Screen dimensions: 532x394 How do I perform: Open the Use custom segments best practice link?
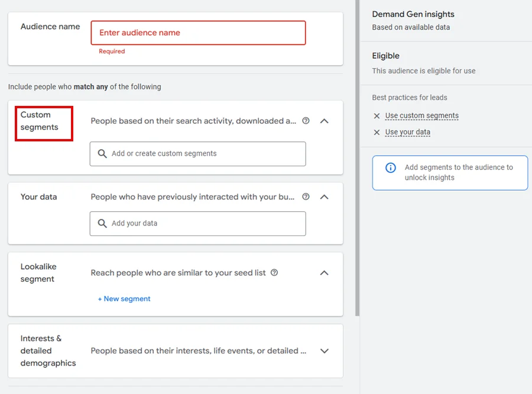tap(421, 116)
